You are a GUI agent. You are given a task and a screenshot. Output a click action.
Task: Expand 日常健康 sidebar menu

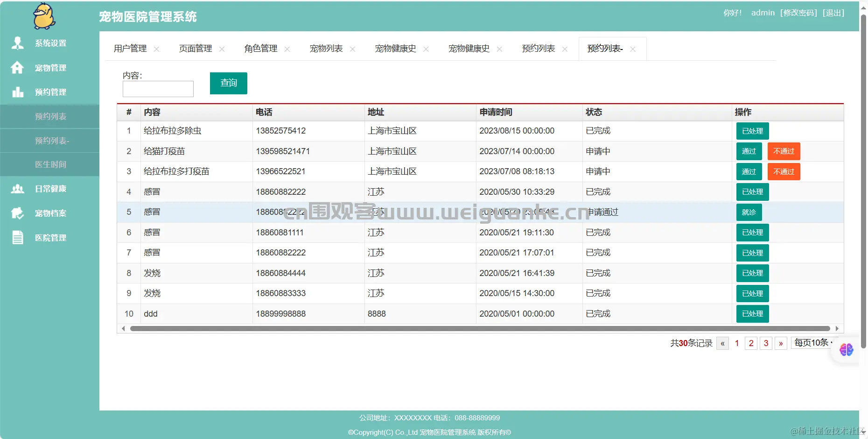click(x=49, y=189)
